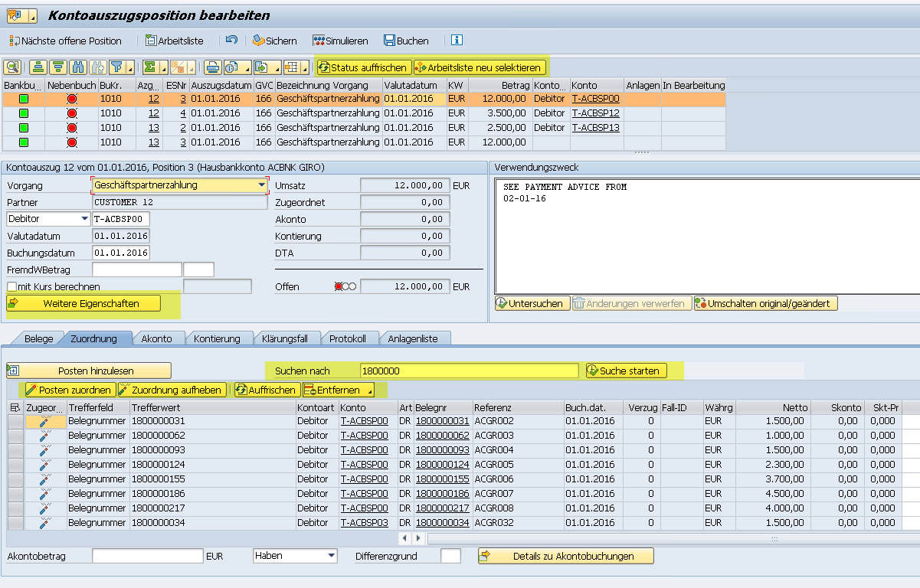Click the undo arrow icon in toolbar
The image size is (920, 588).
231,40
